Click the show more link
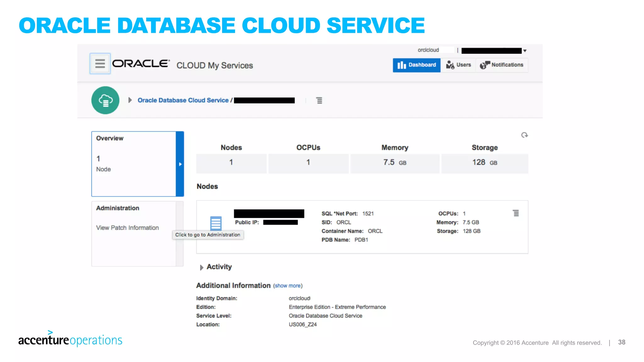 (288, 286)
